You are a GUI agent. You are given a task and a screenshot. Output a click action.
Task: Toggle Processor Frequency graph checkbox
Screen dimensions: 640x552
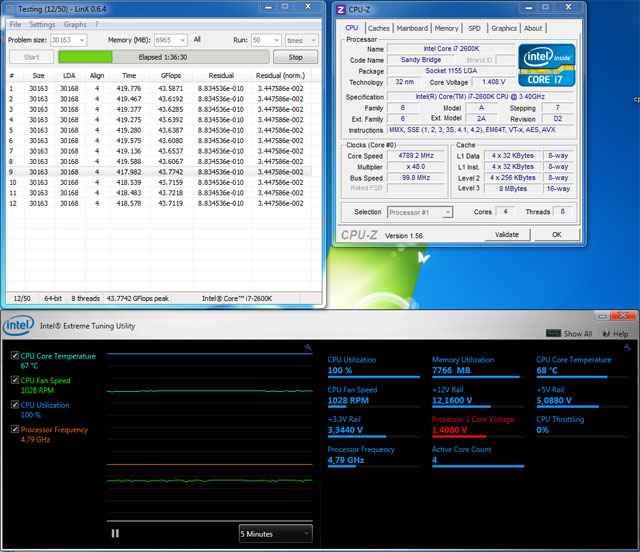[15, 429]
